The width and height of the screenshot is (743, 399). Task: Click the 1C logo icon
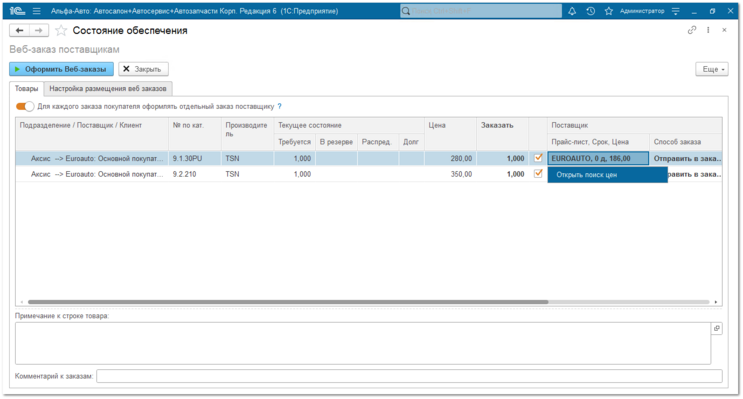click(x=17, y=11)
